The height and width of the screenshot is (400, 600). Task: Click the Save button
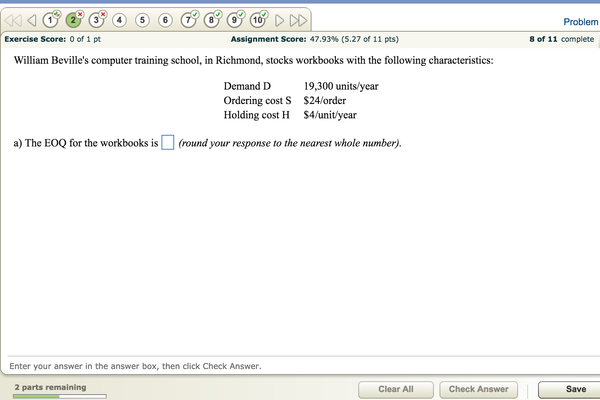575,389
